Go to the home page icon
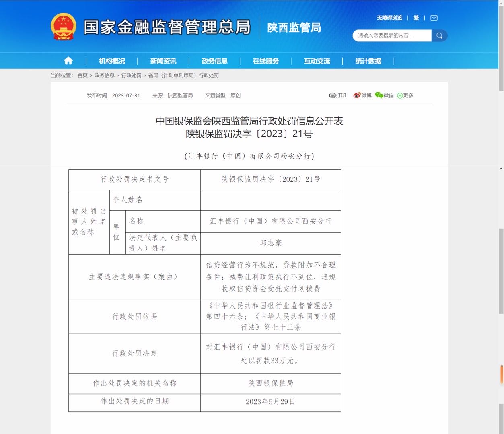 coord(68,61)
